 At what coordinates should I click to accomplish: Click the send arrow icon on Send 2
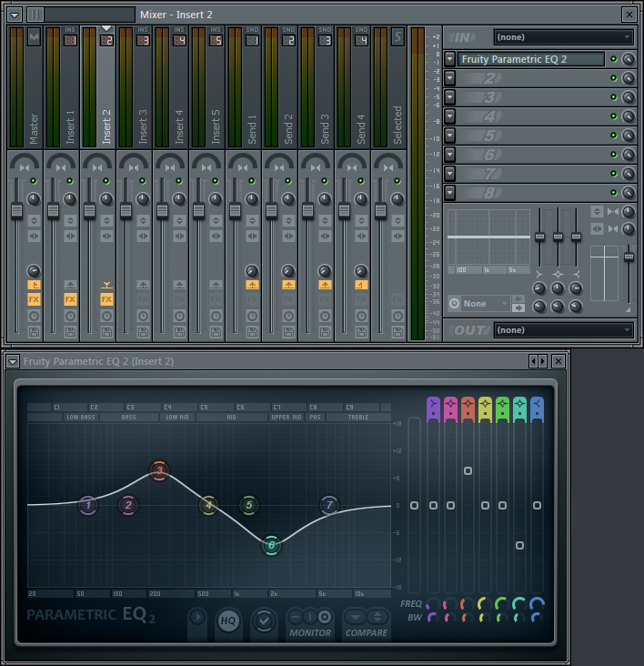pyautogui.click(x=288, y=285)
